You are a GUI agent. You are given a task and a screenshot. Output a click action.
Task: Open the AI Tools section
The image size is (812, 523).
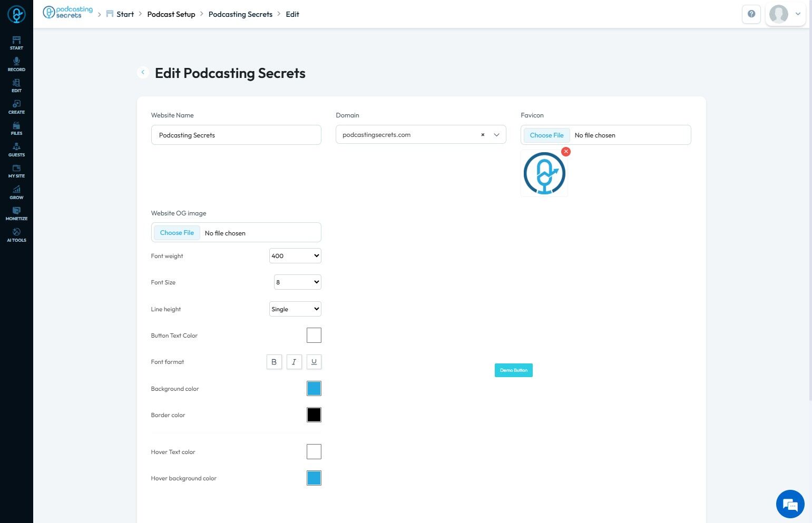(16, 235)
